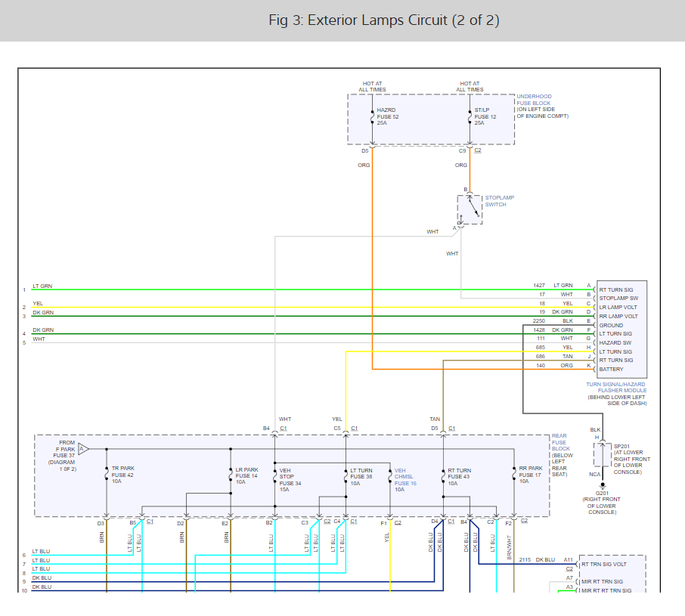685x616 pixels.
Task: Click the SP201 splice box
Action: pyautogui.click(x=602, y=454)
